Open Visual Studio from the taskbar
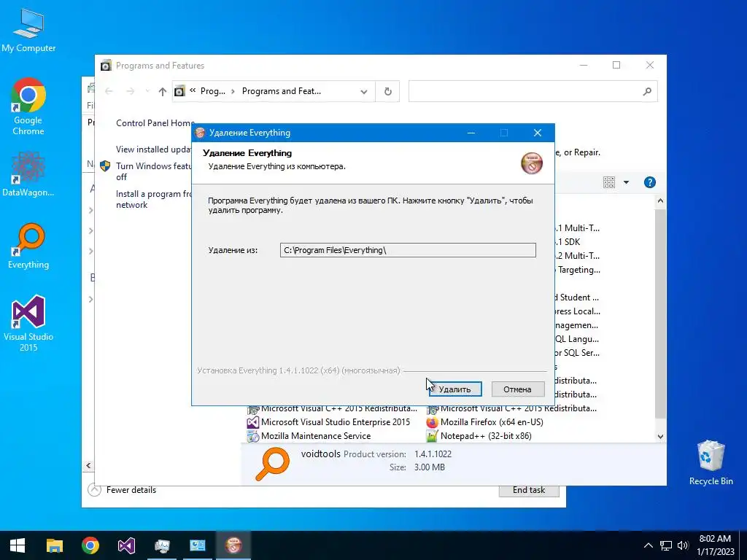 (x=126, y=545)
